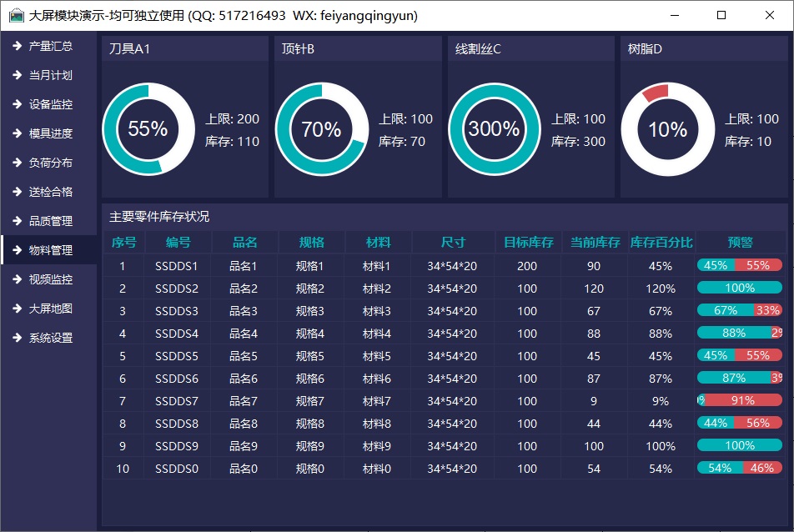Click the arrow icon beside 模具进度
The height and width of the screenshot is (532, 794).
(16, 133)
